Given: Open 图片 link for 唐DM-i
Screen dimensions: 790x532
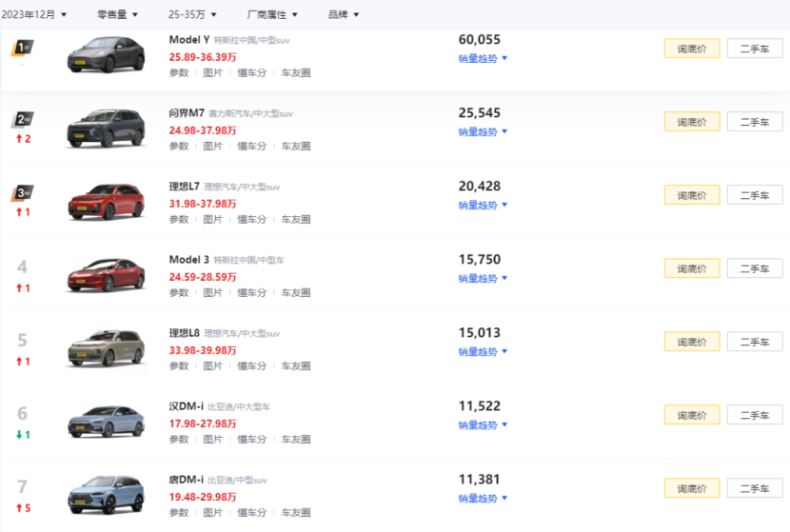Looking at the screenshot, I should 212,512.
